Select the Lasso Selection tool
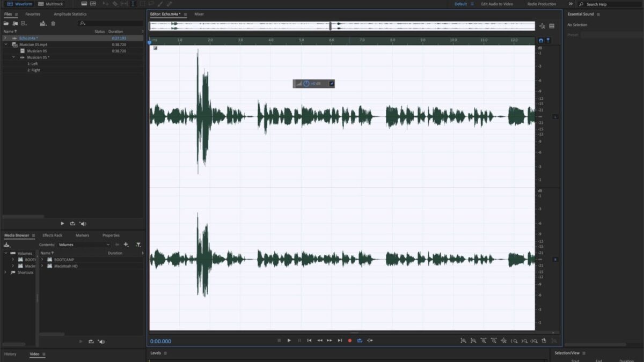644x362 pixels. click(151, 4)
